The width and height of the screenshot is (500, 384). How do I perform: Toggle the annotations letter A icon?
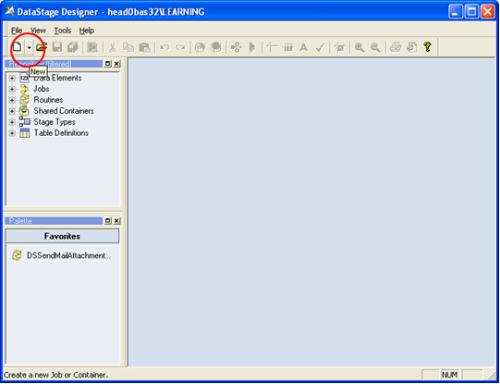pyautogui.click(x=303, y=47)
